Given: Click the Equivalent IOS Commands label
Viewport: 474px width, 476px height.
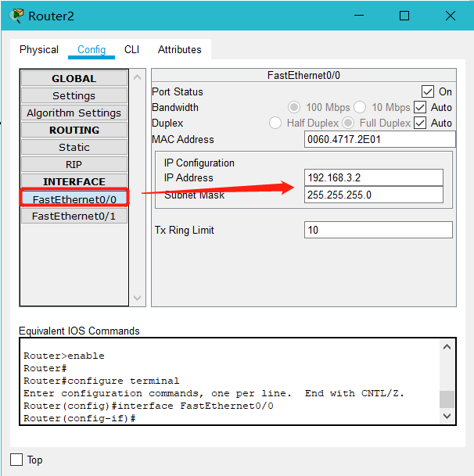Looking at the screenshot, I should (79, 331).
